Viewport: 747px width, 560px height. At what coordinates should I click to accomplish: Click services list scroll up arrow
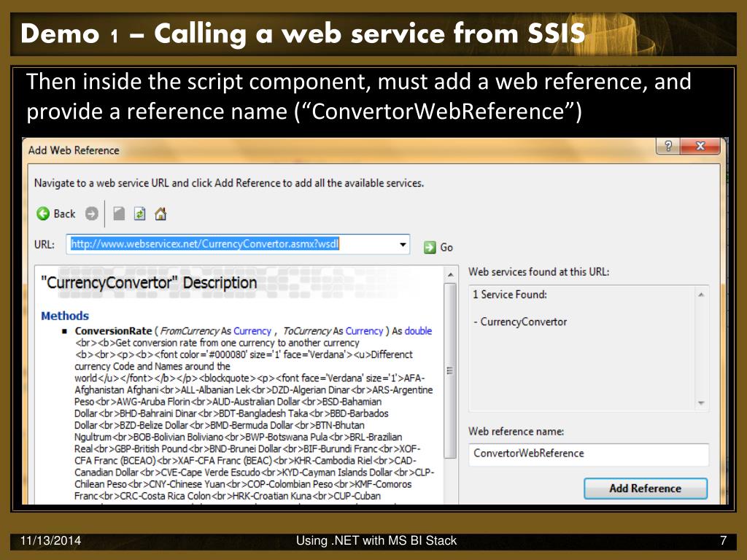[x=701, y=295]
